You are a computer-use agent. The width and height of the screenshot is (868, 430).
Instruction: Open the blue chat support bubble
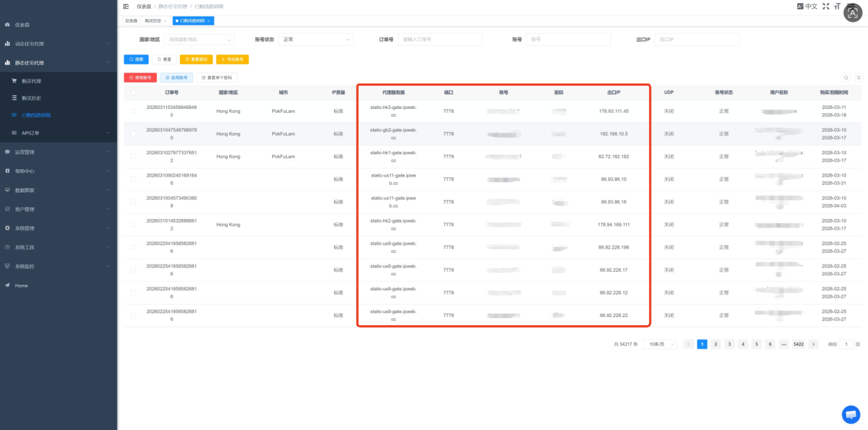851,414
